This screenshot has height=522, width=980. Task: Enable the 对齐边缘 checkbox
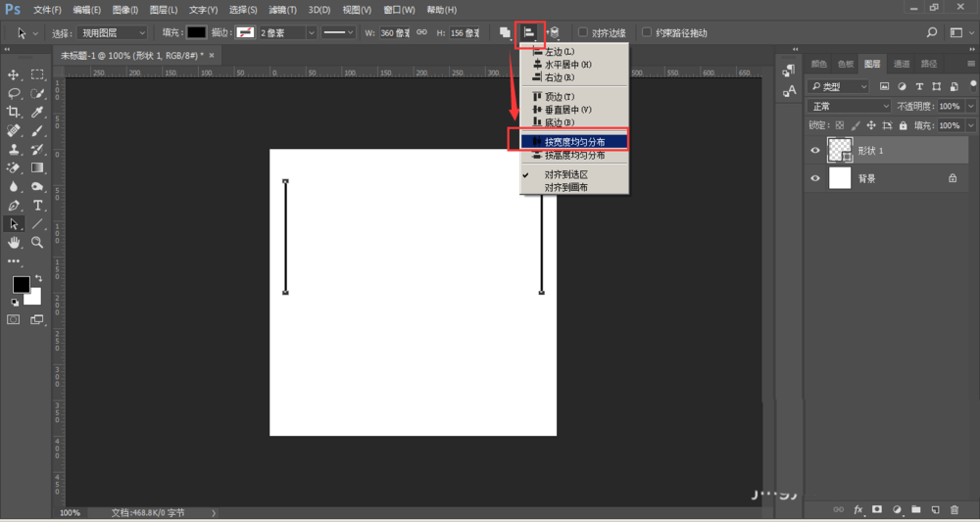583,32
